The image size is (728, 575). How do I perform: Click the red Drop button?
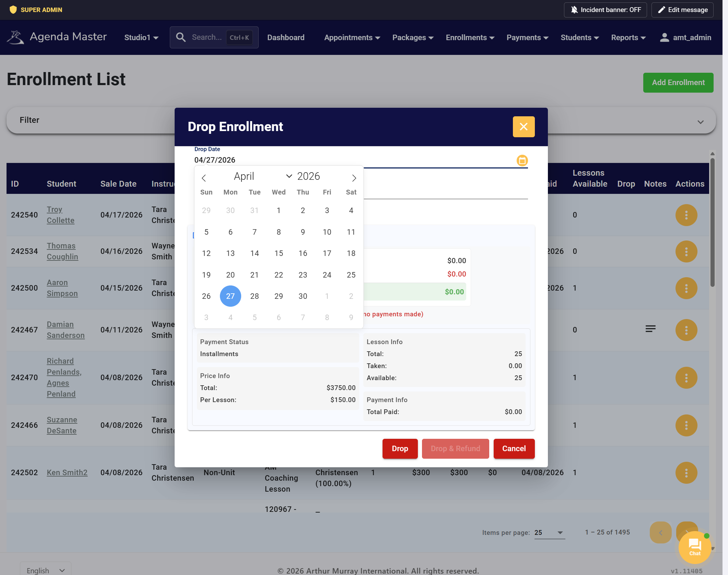400,449
